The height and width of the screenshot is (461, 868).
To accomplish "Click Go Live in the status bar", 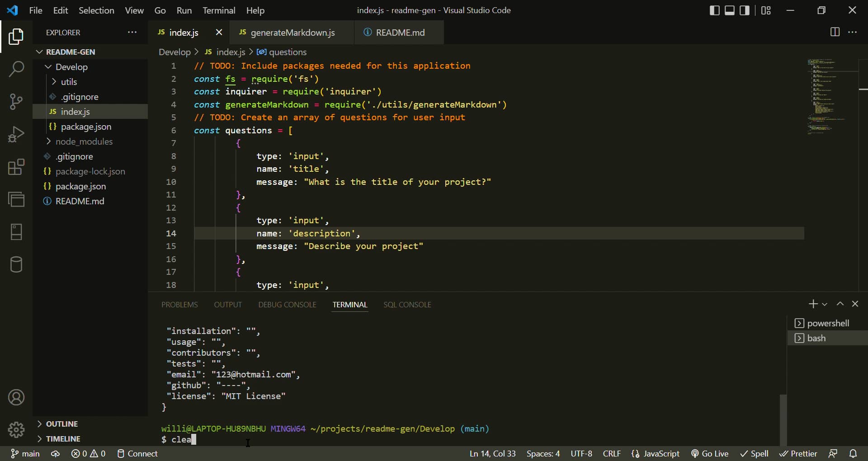I will (710, 453).
